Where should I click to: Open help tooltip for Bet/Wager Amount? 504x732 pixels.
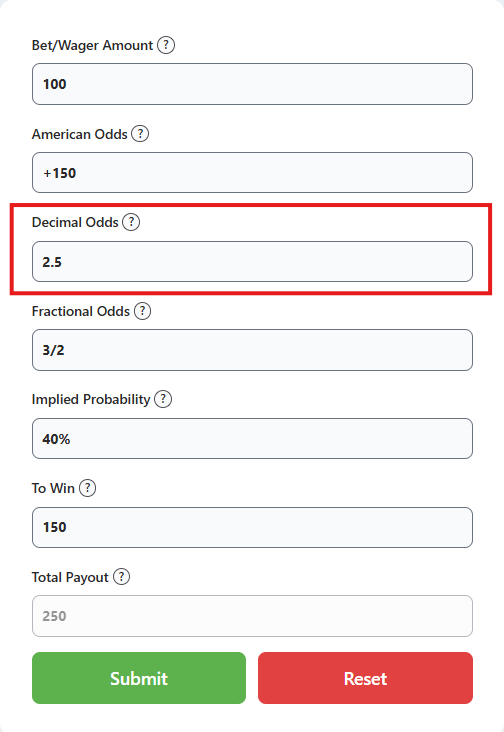pos(166,45)
